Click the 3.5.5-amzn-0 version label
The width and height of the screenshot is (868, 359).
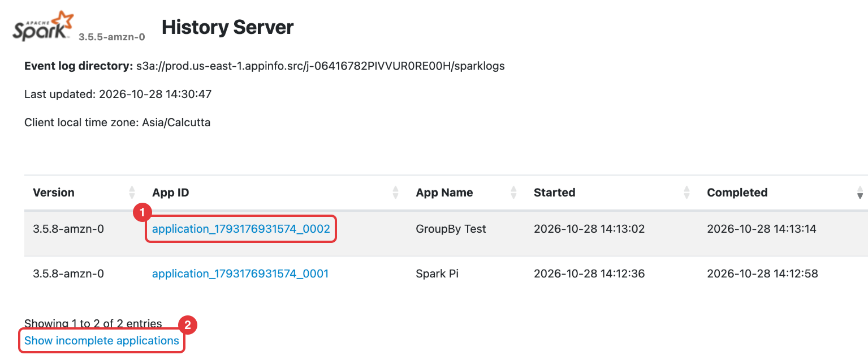[x=111, y=37]
